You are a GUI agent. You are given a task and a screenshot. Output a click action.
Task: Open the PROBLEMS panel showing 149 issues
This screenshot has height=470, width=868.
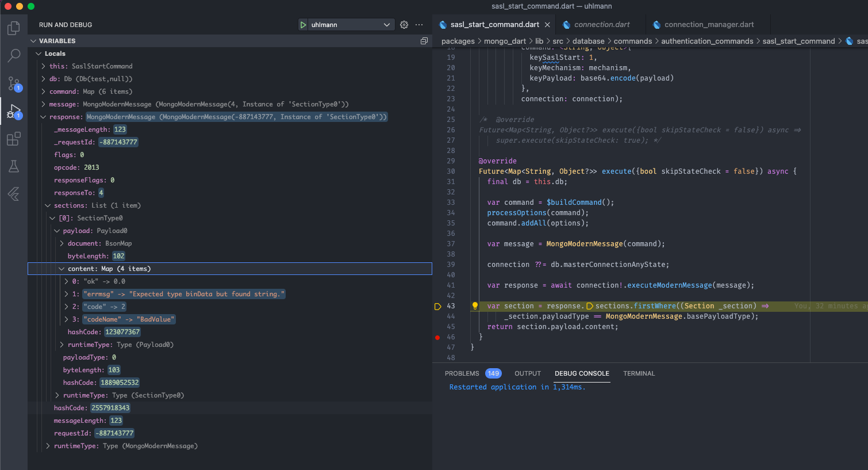[462, 373]
